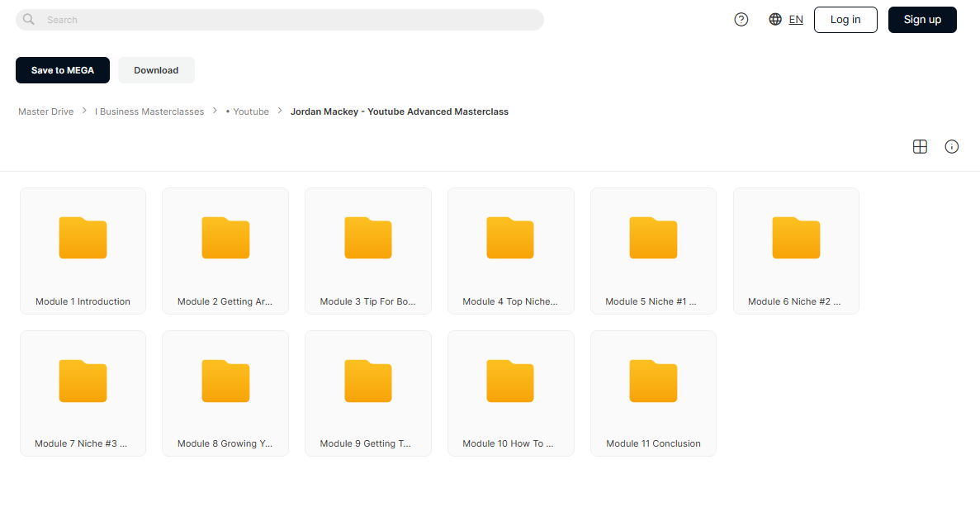Go to Business Masterclasses breadcrumb

[x=149, y=111]
